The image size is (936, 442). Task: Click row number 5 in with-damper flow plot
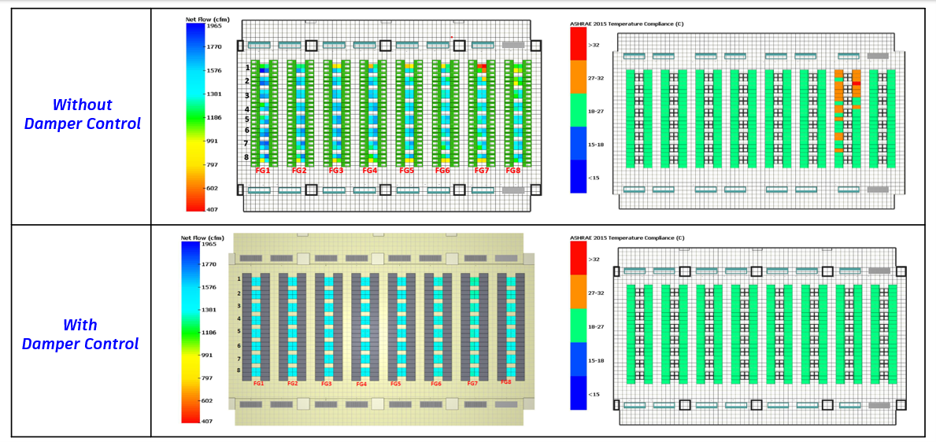[239, 332]
